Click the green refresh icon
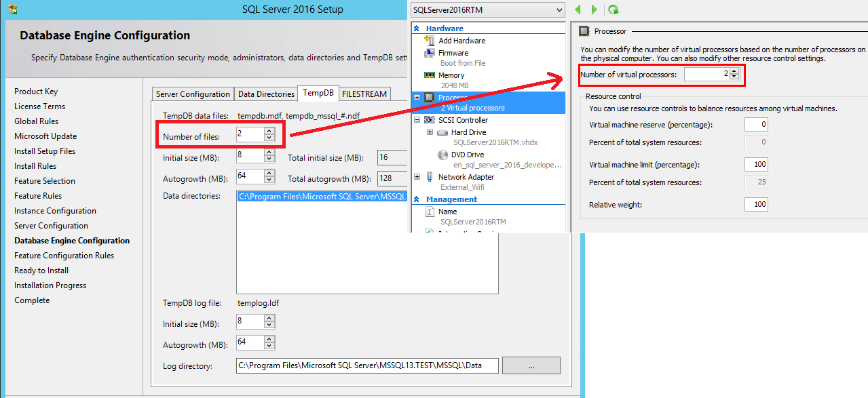Image resolution: width=868 pixels, height=398 pixels. pyautogui.click(x=614, y=9)
